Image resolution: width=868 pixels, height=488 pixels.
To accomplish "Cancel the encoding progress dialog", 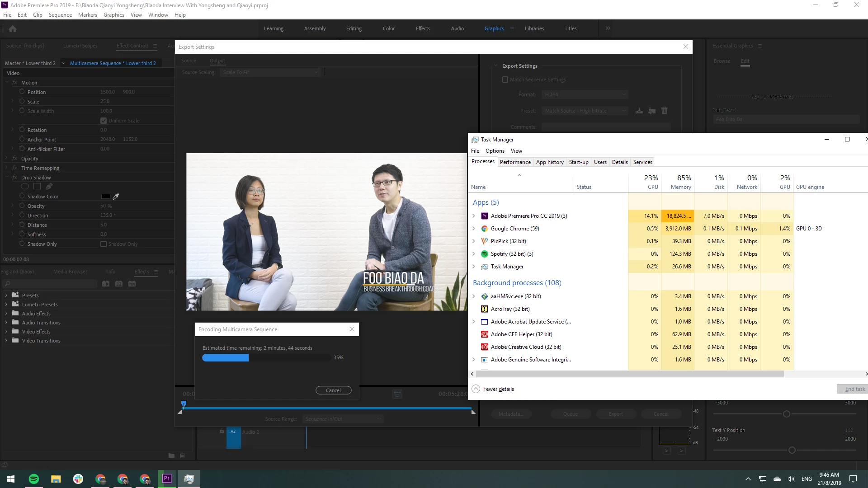I will [x=333, y=390].
